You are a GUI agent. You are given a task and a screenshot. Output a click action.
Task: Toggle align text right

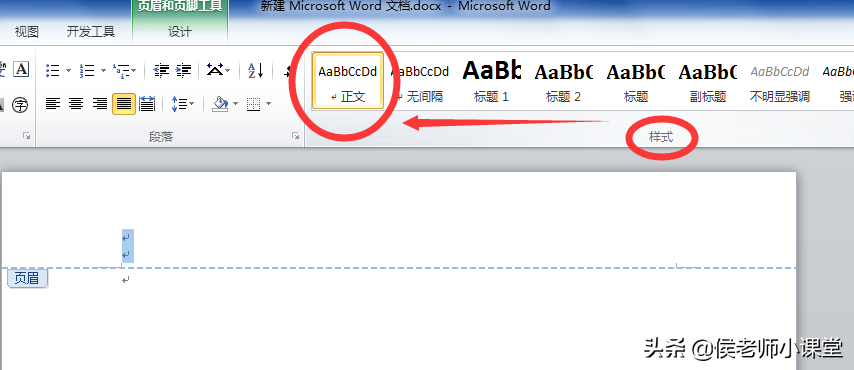pos(100,104)
